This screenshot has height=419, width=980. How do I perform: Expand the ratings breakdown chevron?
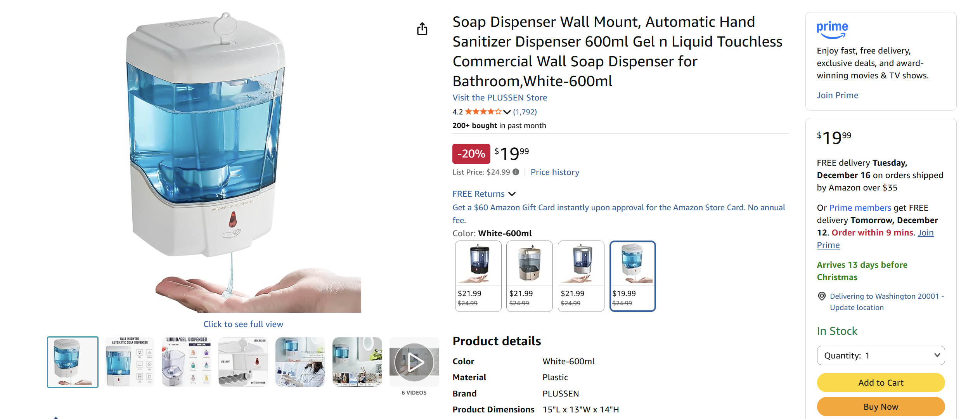[x=507, y=112]
